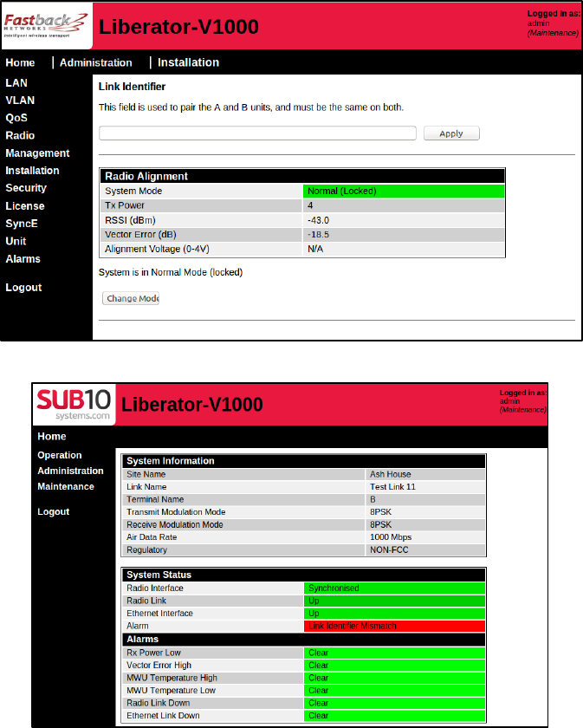Click the Apply button
Screen dimensions: 583x728
pyautogui.click(x=451, y=133)
